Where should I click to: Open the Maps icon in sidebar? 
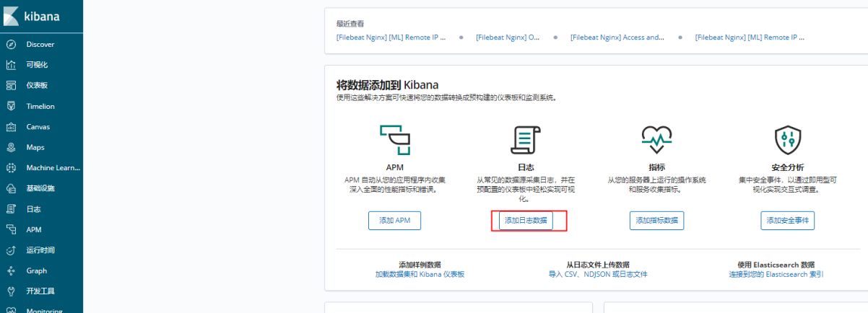[x=11, y=147]
